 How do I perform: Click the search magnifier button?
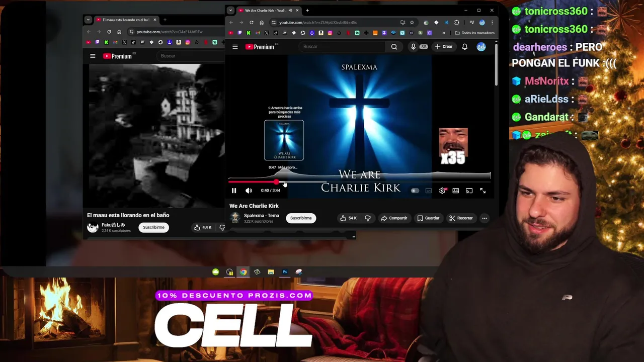(x=394, y=47)
